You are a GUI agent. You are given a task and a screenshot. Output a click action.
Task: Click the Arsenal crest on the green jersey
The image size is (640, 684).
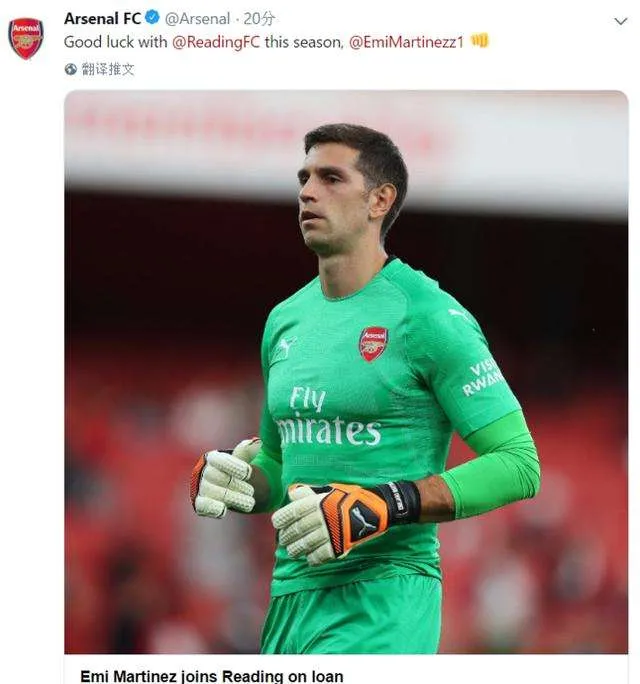[x=373, y=343]
